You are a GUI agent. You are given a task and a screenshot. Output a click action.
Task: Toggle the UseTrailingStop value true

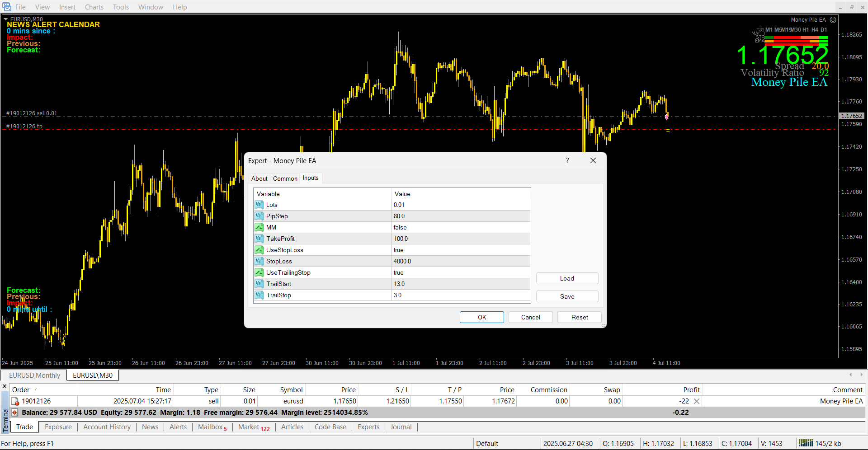pos(460,272)
